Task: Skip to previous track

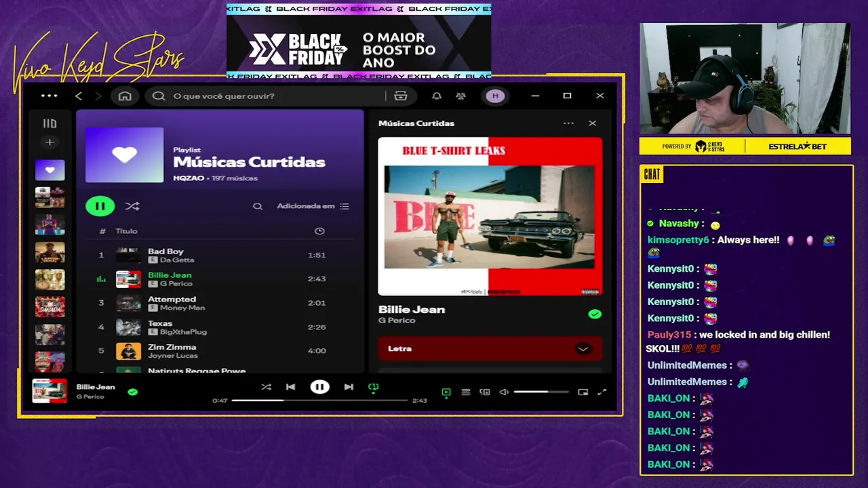Action: (290, 387)
